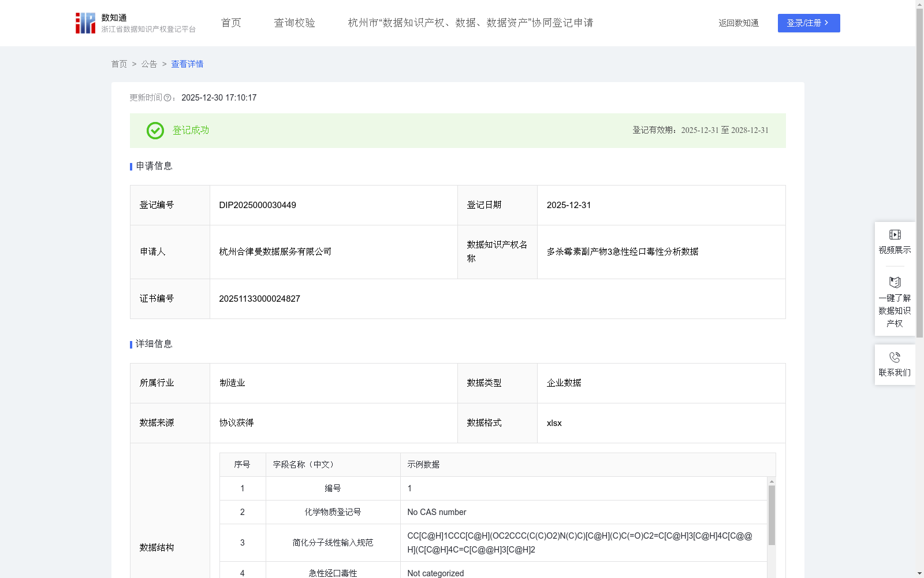Go to the 首页 nav item

(231, 23)
